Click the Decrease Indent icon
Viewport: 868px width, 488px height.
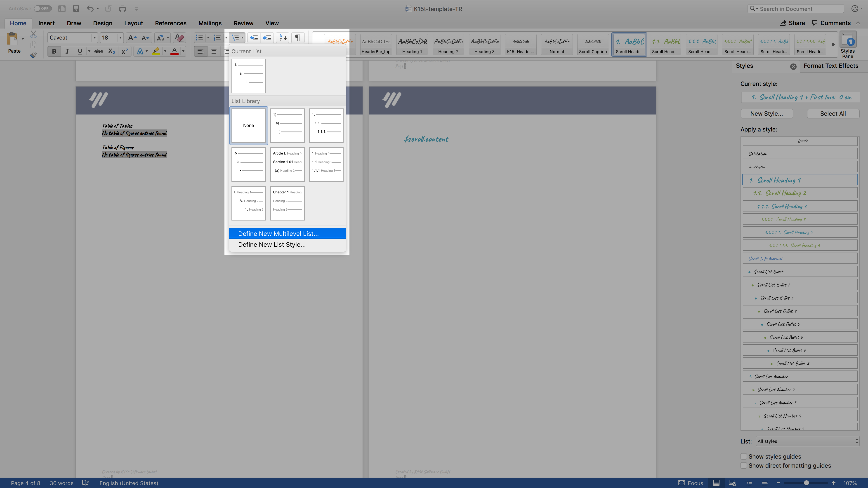254,38
